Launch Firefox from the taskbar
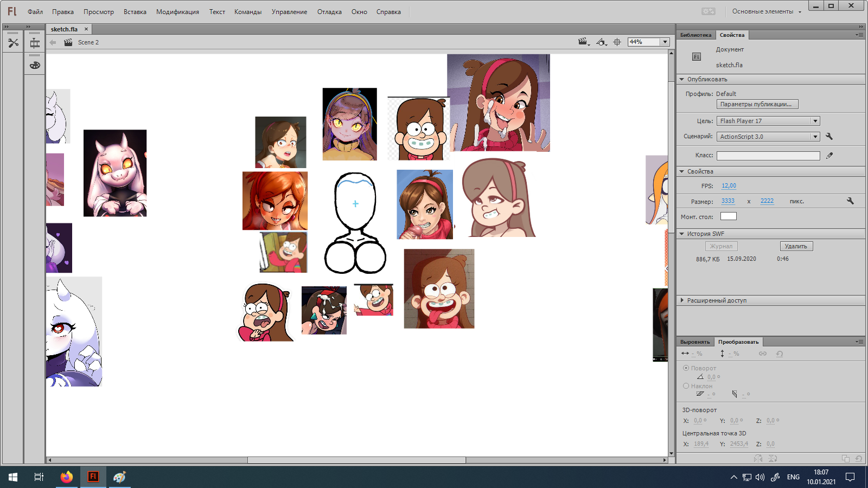This screenshot has height=488, width=868. (x=66, y=477)
